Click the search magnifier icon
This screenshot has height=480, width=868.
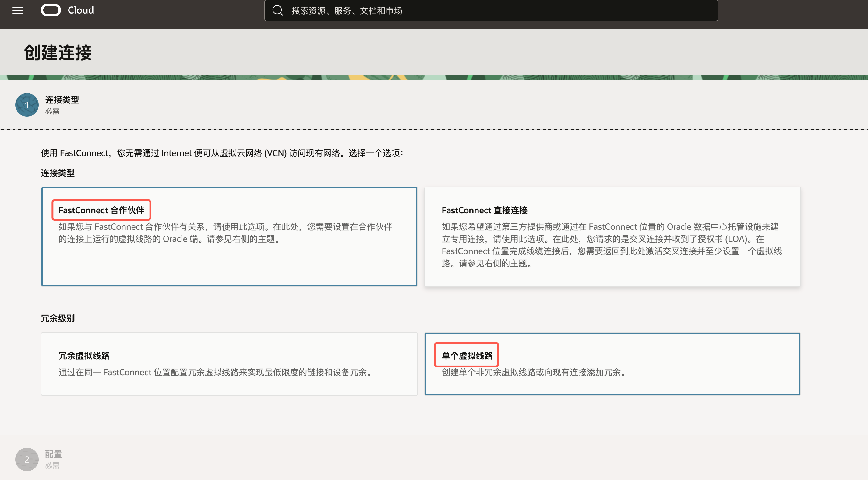[277, 10]
